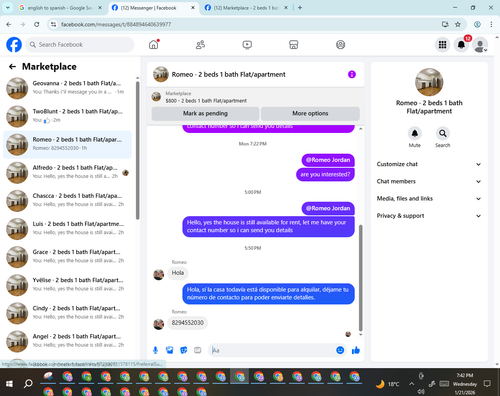Click the Search Facebook field
Image resolution: width=500 pixels, height=396 pixels.
coord(80,45)
